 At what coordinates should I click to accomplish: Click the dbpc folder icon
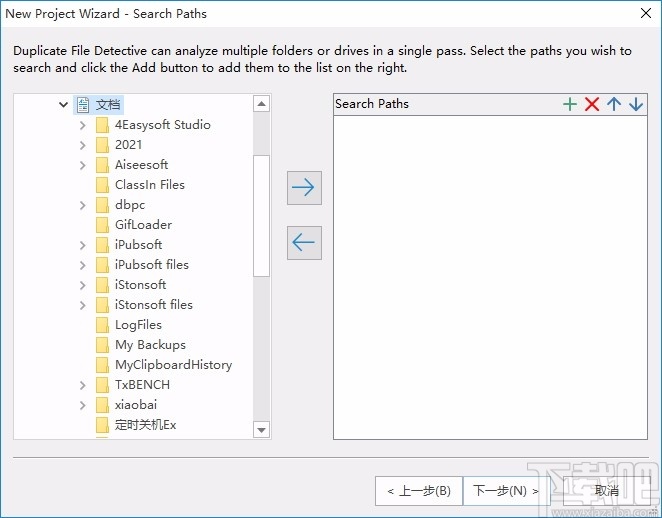(x=102, y=205)
